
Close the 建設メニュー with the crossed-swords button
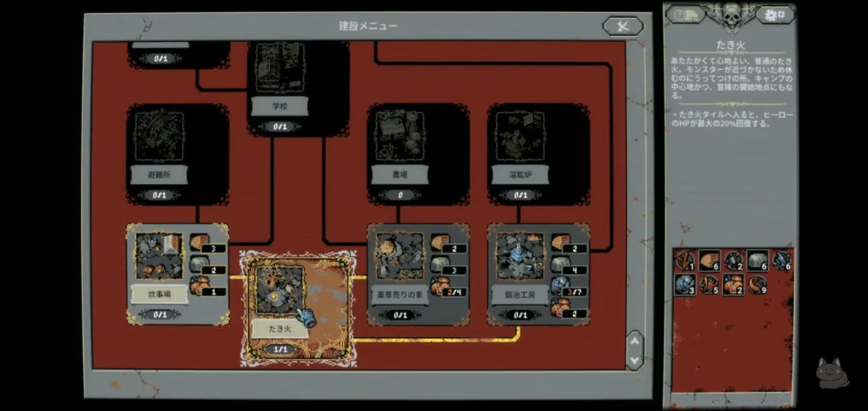[623, 26]
